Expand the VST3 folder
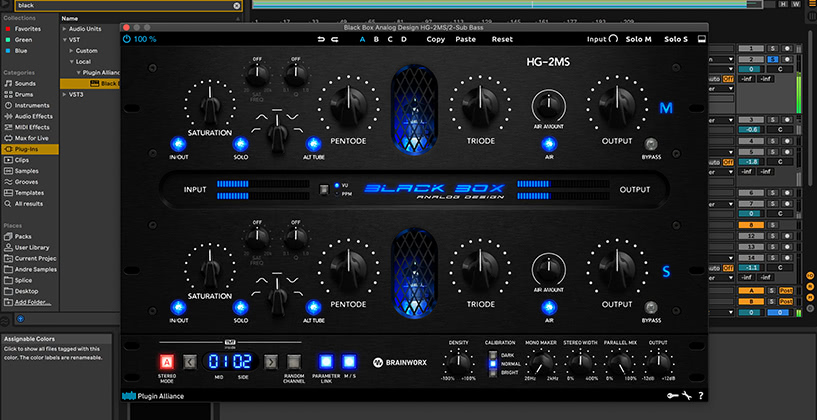The height and width of the screenshot is (420, 817). click(x=66, y=94)
